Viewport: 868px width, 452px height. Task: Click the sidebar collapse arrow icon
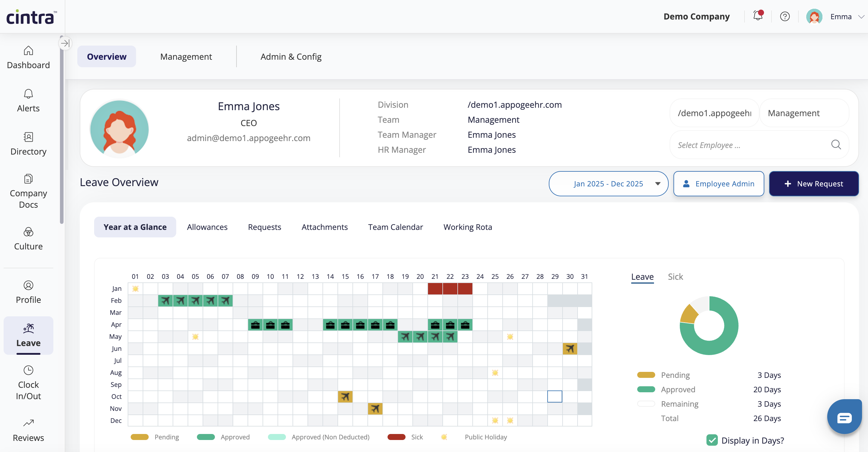(65, 43)
